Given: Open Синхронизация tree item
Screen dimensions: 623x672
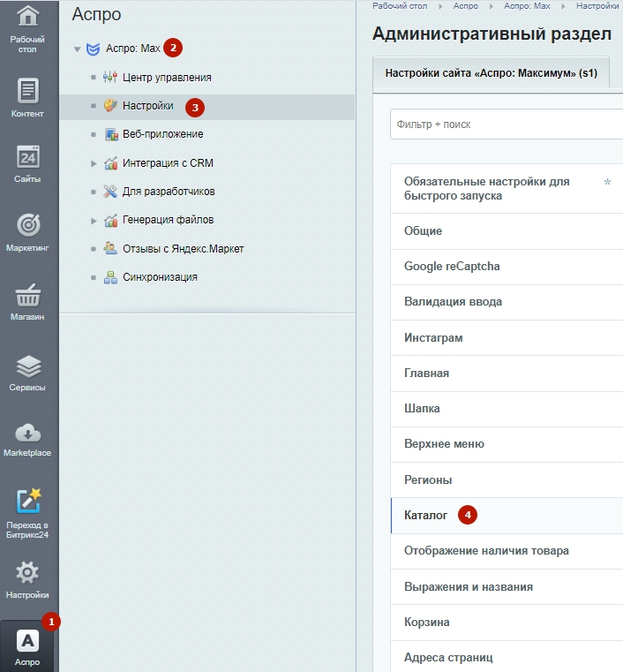Looking at the screenshot, I should click(x=160, y=277).
